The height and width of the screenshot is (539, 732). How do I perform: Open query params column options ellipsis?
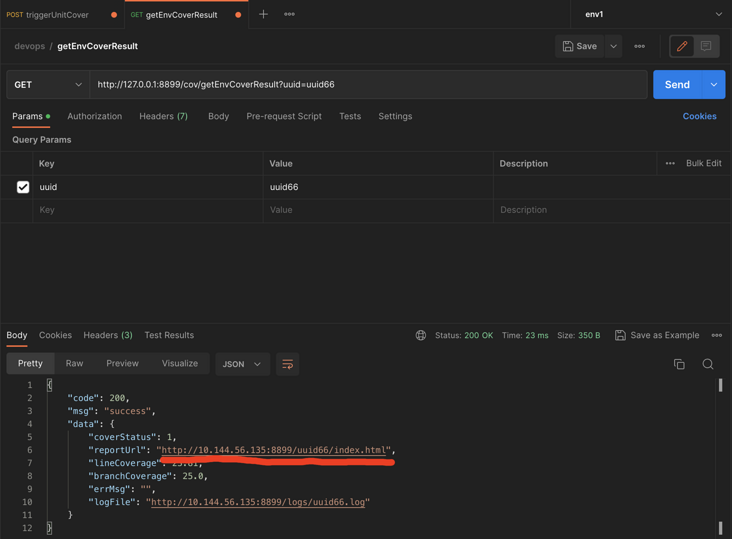670,164
